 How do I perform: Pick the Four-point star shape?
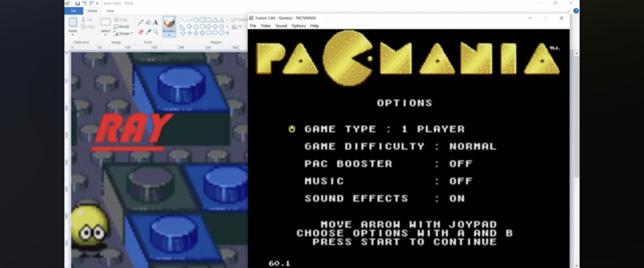point(189,33)
